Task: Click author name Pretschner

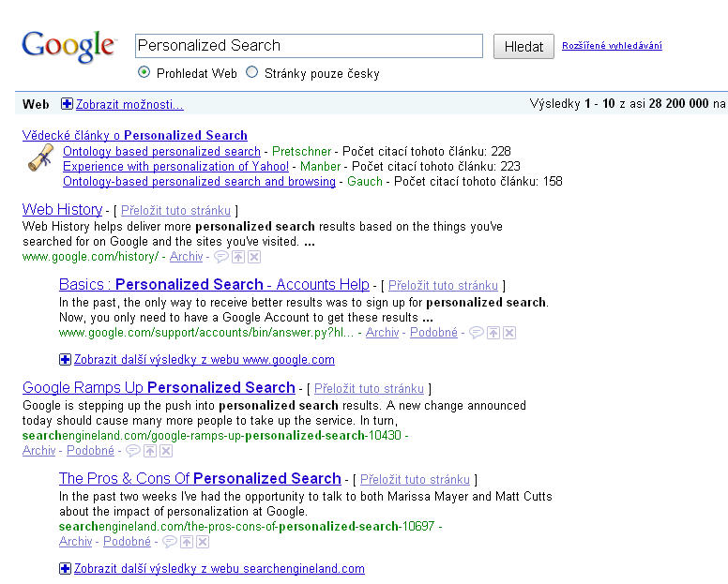Action: pos(302,151)
